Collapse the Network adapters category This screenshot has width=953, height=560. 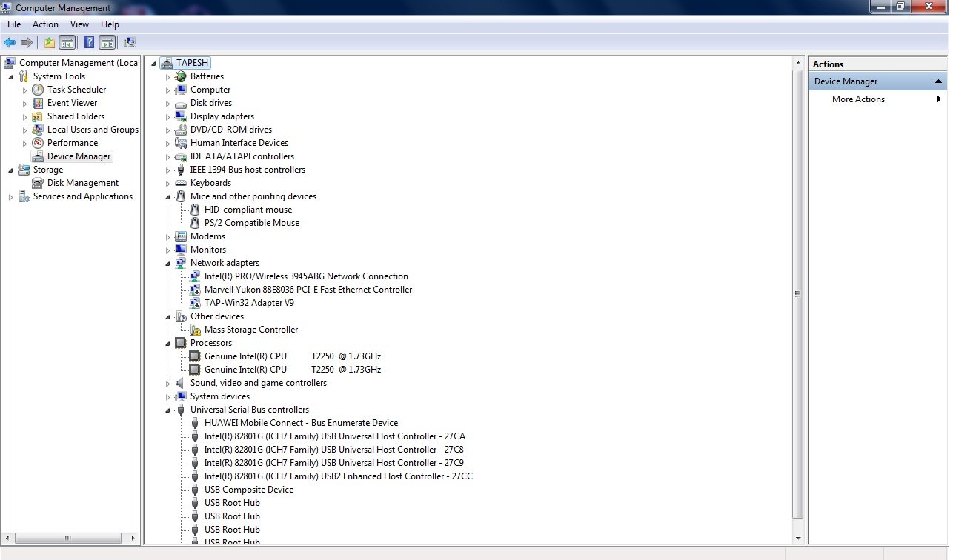167,263
